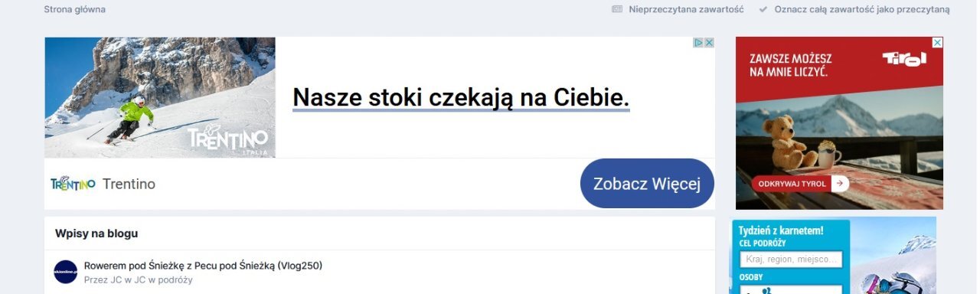Click the checkmark icon beside Oznacz całą zawartość
The image size is (980, 294).
tap(763, 10)
